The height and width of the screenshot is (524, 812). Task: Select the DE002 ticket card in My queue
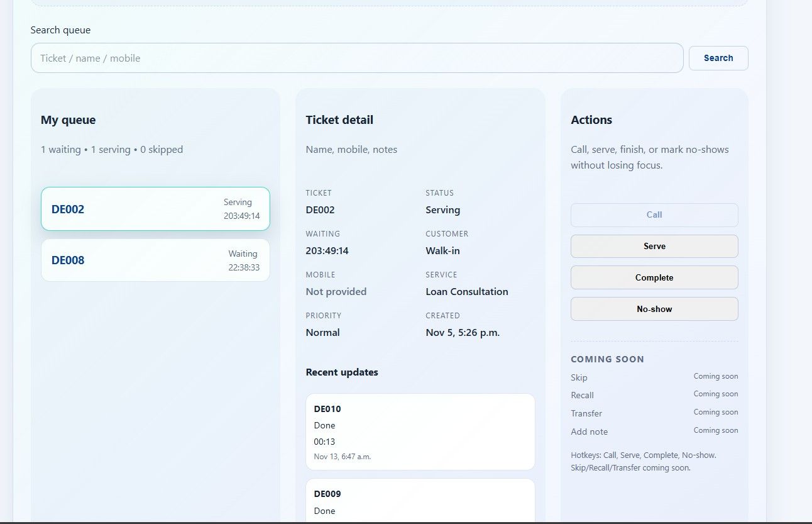coord(155,209)
